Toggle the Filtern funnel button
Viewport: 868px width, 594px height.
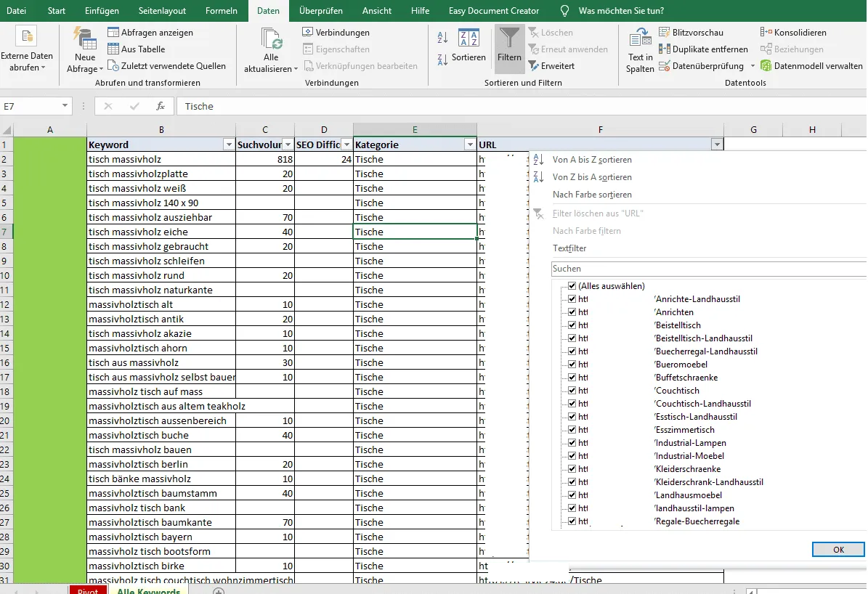tap(509, 50)
